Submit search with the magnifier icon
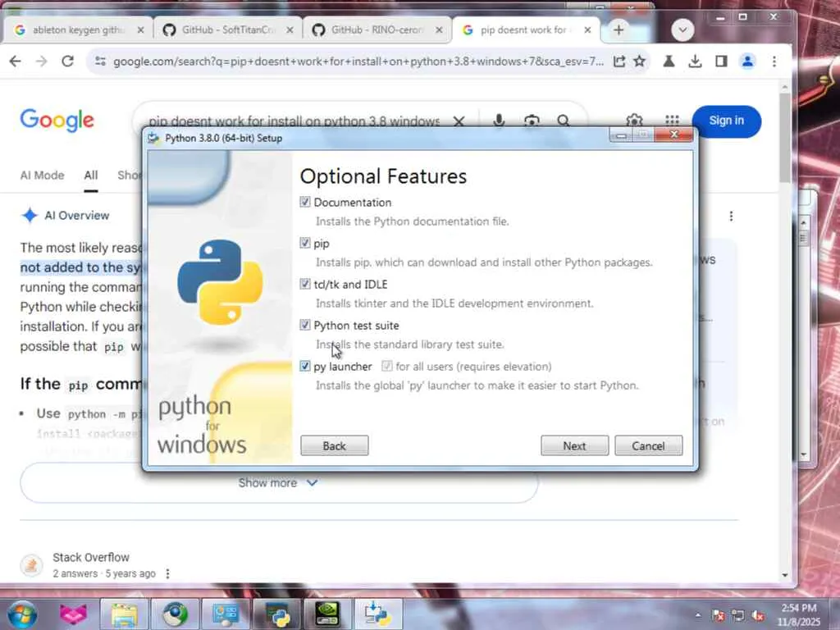This screenshot has width=840, height=630. (563, 121)
